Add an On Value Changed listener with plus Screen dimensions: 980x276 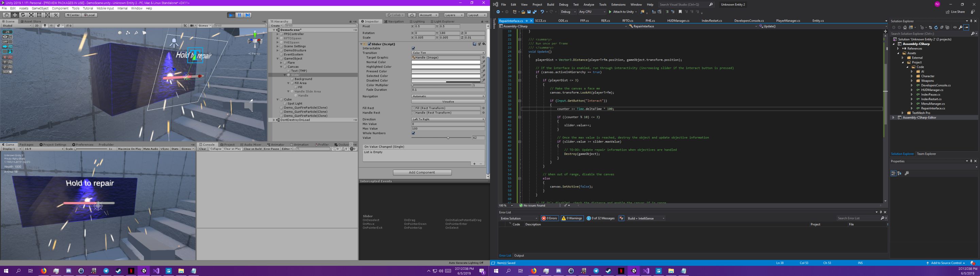tap(474, 164)
